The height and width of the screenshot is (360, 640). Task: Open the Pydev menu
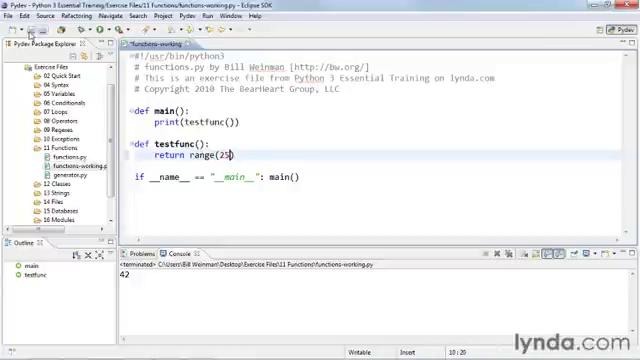pyautogui.click(x=187, y=16)
